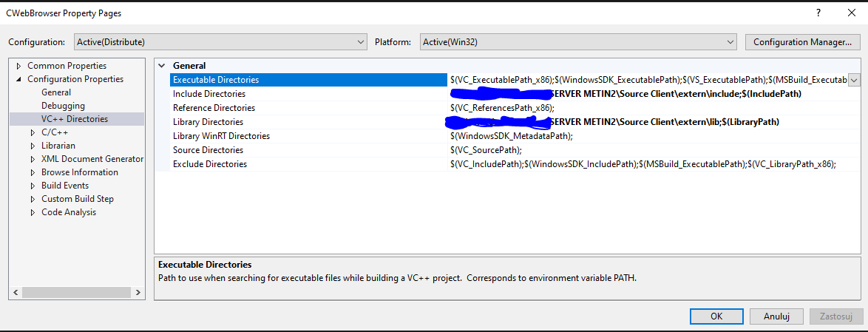Viewport: 868px width, 332px height.
Task: Collapse the Configuration Properties node
Action: tap(19, 79)
